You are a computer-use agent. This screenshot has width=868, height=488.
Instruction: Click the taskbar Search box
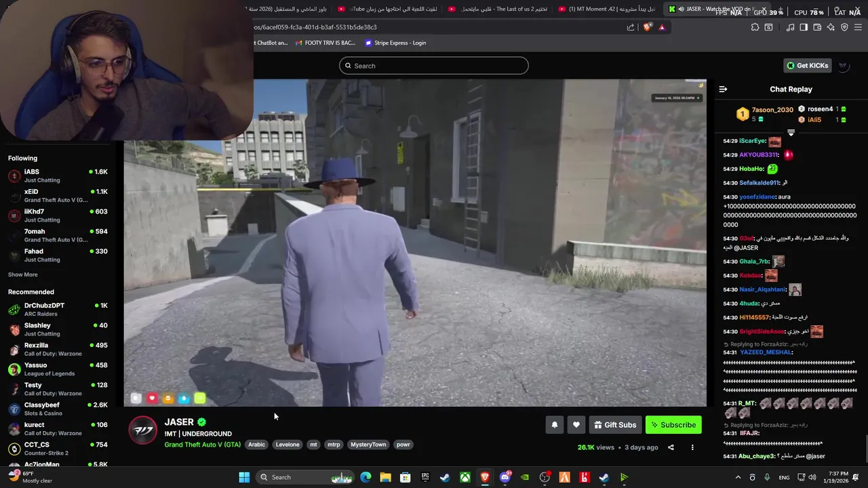click(305, 477)
